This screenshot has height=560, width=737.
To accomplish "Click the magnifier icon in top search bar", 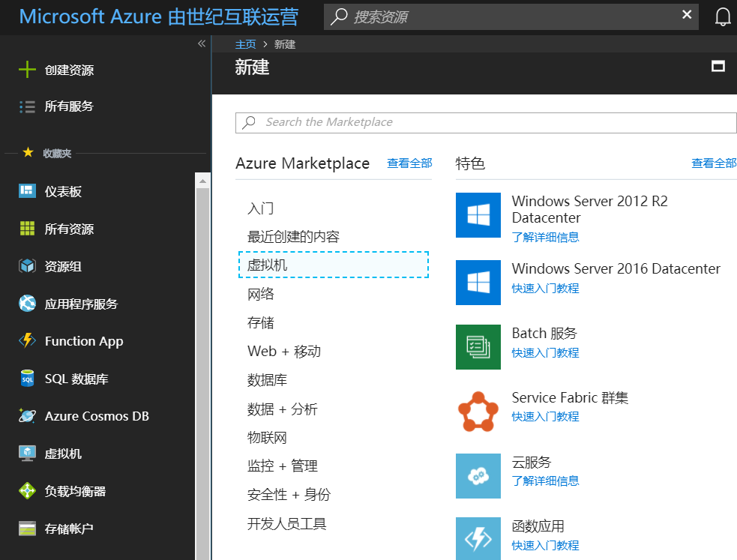I will (338, 16).
